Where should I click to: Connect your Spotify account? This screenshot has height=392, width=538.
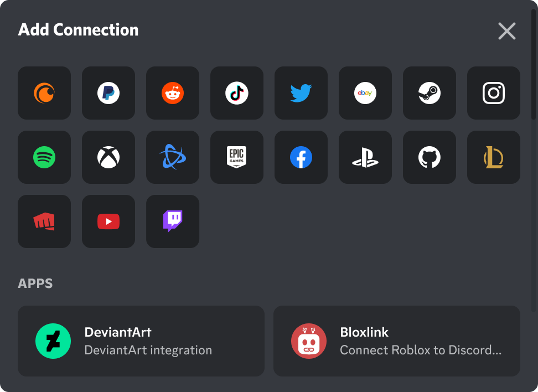[x=44, y=157]
